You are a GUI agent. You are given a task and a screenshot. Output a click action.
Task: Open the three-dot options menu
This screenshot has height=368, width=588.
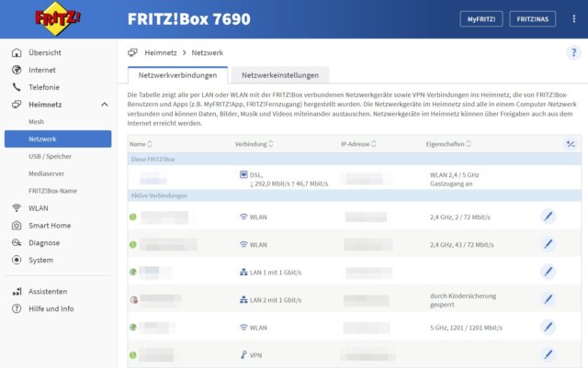(x=573, y=18)
